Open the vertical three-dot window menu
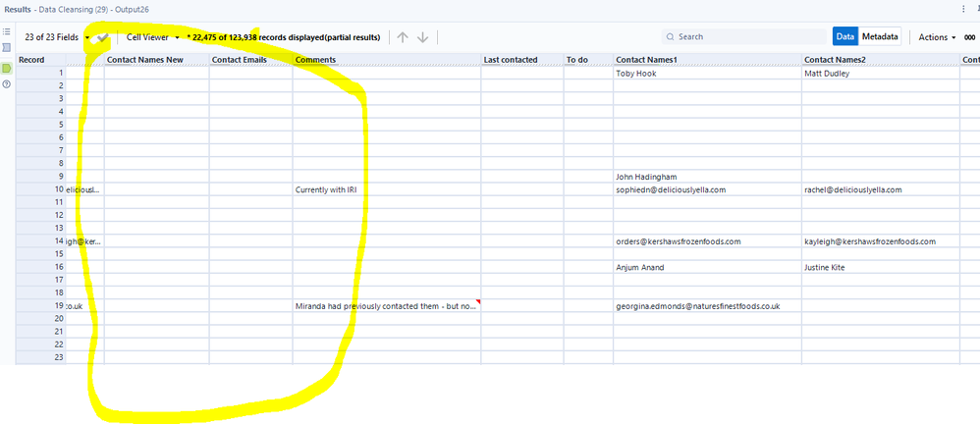The width and height of the screenshot is (980, 424). (x=963, y=10)
